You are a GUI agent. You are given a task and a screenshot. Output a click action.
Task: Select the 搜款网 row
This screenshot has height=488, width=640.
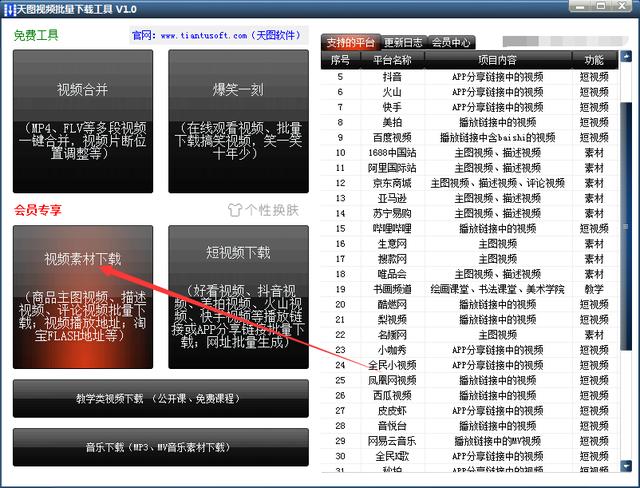point(470,259)
